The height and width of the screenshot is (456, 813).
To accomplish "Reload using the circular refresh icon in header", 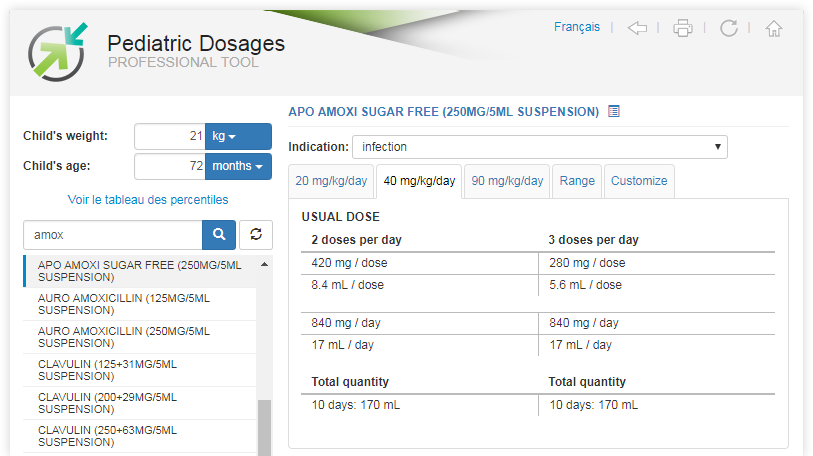I will (x=728, y=28).
